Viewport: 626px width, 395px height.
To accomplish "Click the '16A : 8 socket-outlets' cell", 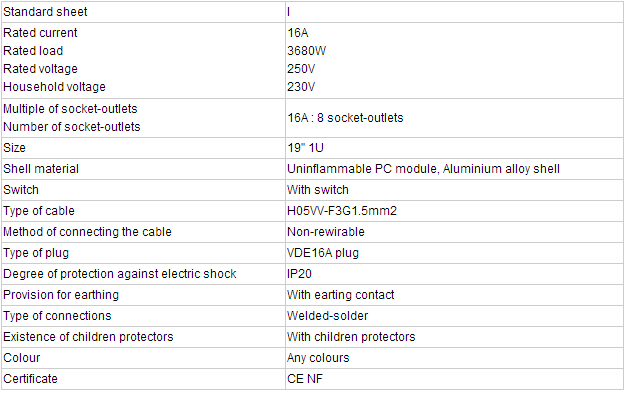I will tap(454, 118).
